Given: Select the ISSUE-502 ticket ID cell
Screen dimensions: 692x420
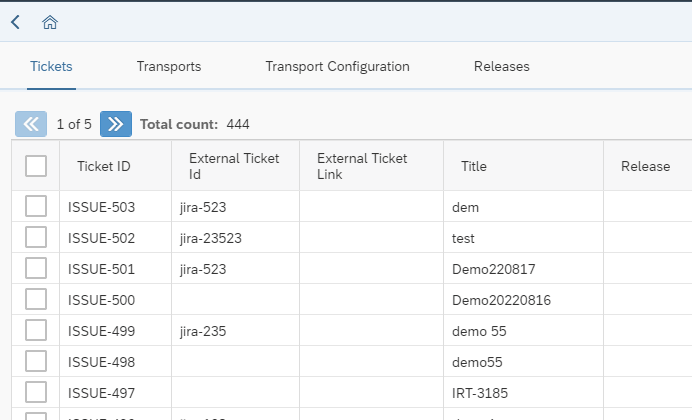Looking at the screenshot, I should 102,238.
